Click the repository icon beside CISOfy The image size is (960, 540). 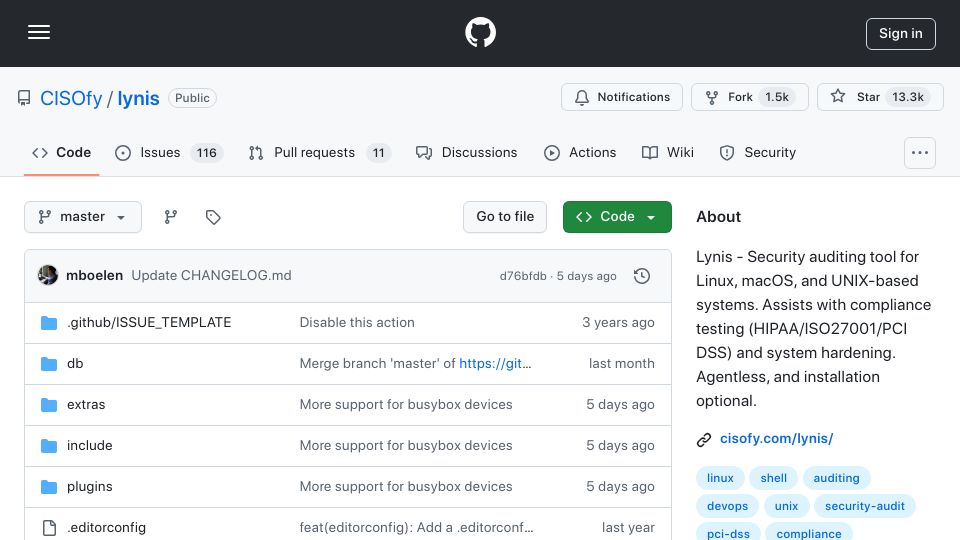tap(24, 98)
